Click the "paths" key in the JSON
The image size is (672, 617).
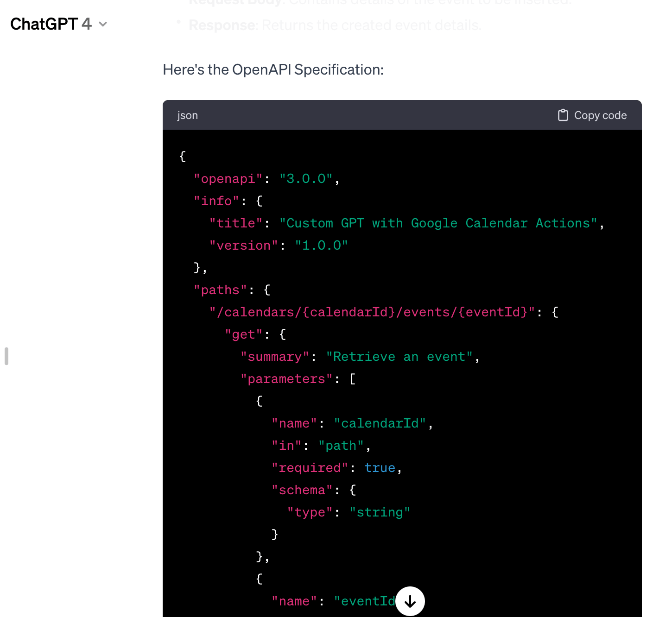point(220,290)
